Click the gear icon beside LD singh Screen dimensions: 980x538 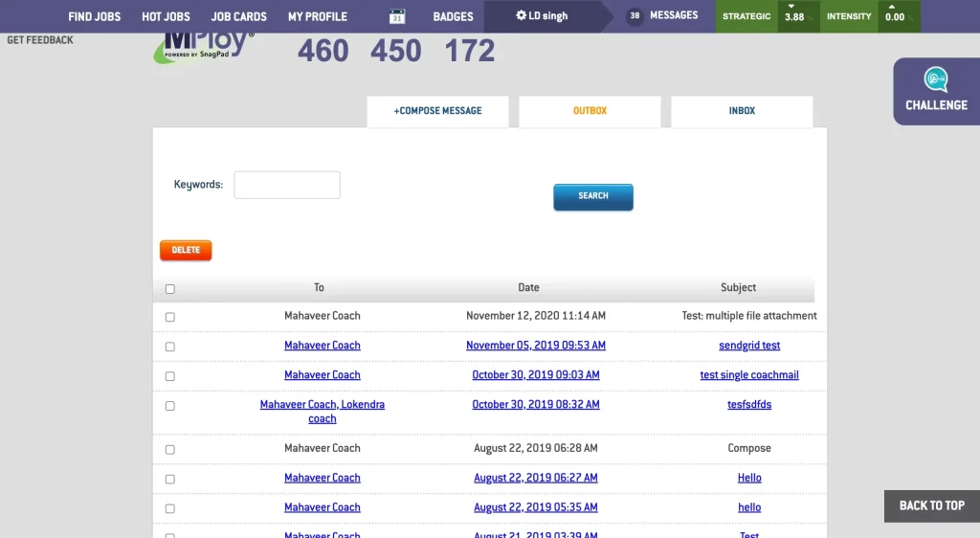point(521,16)
